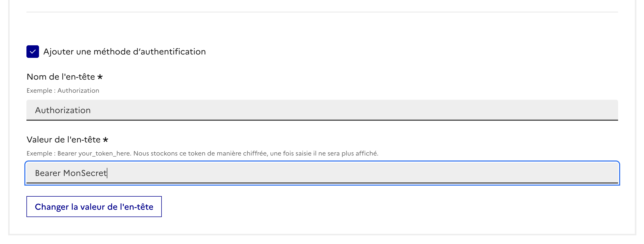This screenshot has width=644, height=244.
Task: Place cursor on "Bearer" in value field
Action: (48, 173)
